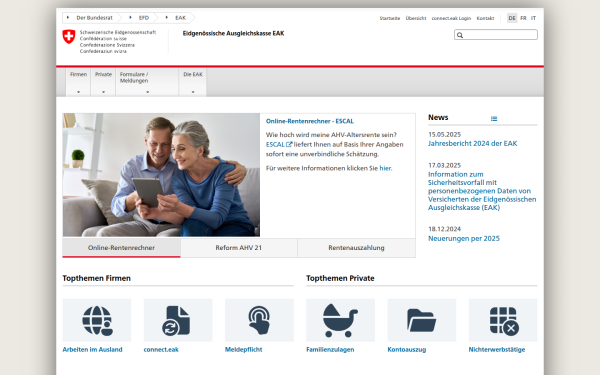Switch language to IT
This screenshot has height=375, width=600.
[533, 18]
